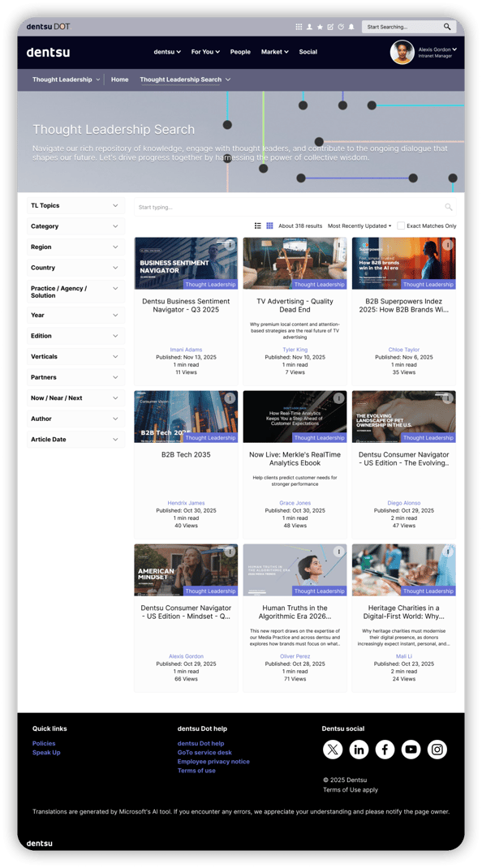Expand Author filter
This screenshot has height=868, width=482.
click(x=76, y=419)
